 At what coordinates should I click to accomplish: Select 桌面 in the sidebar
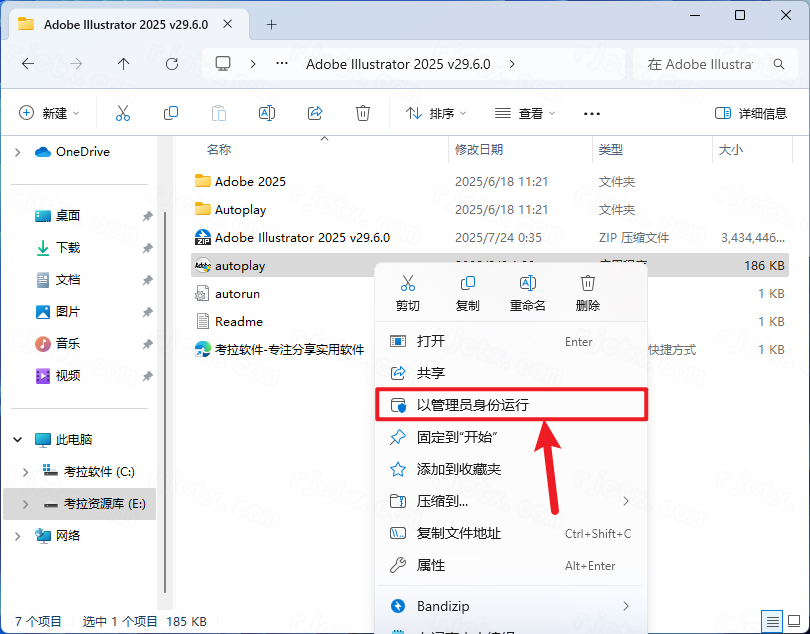tap(67, 215)
